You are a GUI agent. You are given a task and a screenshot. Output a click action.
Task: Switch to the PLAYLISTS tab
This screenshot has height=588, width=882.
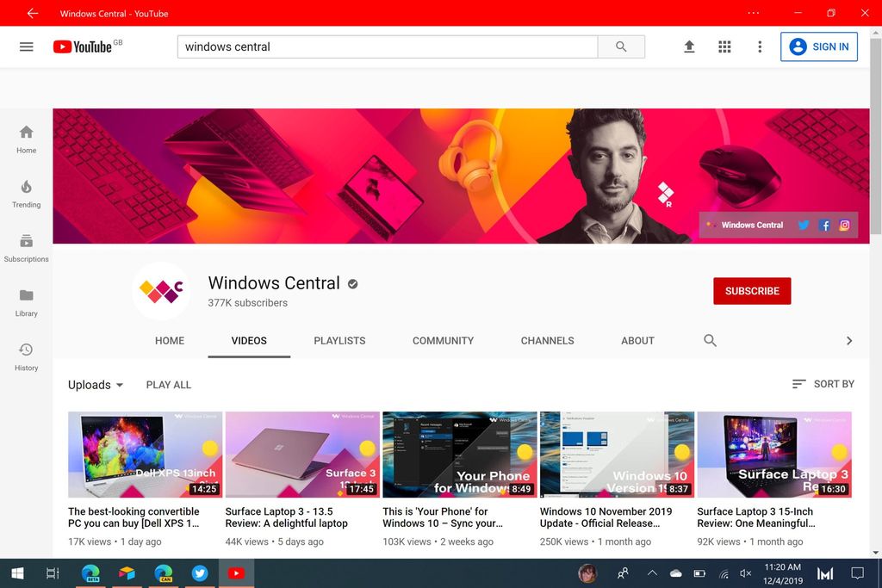point(339,340)
